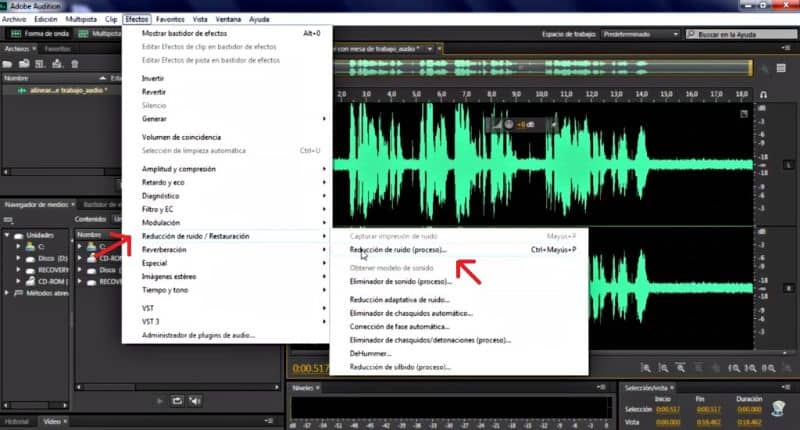The height and width of the screenshot is (430, 800).
Task: Choose Reducción adaptativa de ruido...
Action: tap(459, 300)
